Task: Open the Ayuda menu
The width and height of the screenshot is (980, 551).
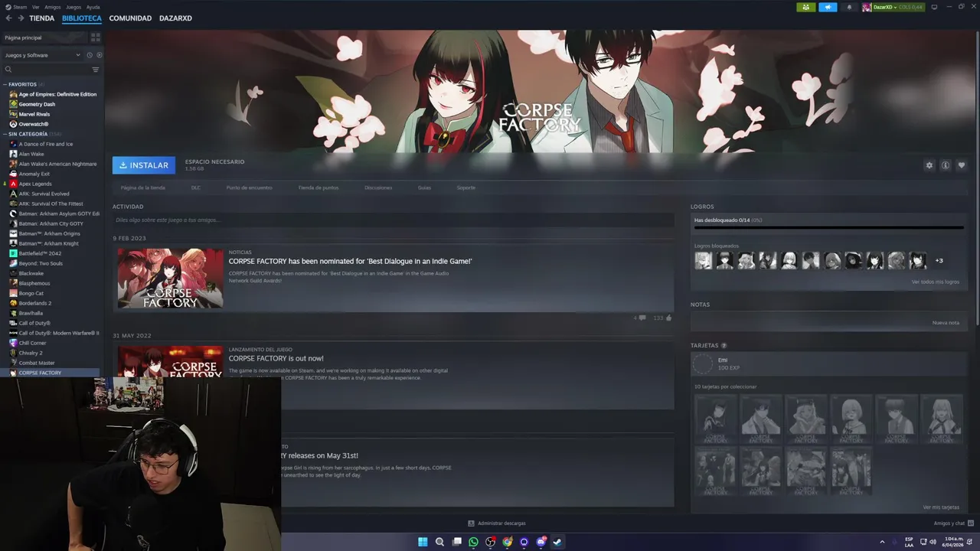Action: [x=93, y=7]
